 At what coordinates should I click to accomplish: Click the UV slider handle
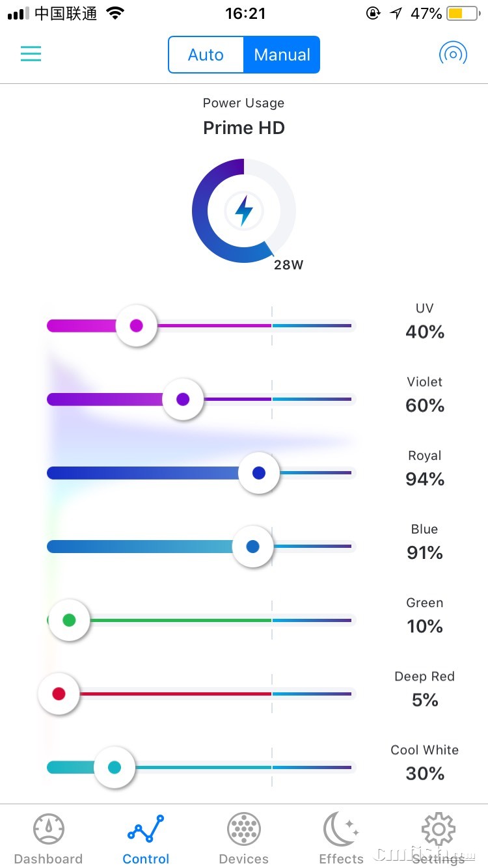[x=137, y=325]
